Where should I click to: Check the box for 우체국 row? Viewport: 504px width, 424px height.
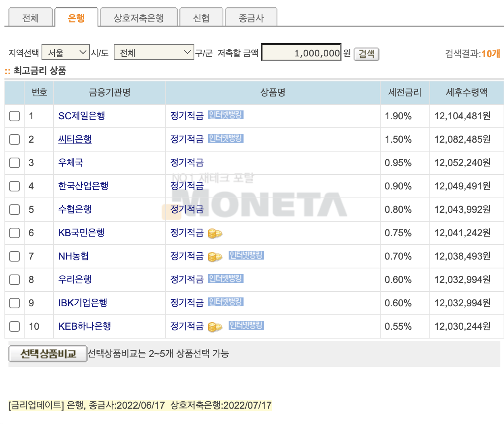tap(15, 163)
